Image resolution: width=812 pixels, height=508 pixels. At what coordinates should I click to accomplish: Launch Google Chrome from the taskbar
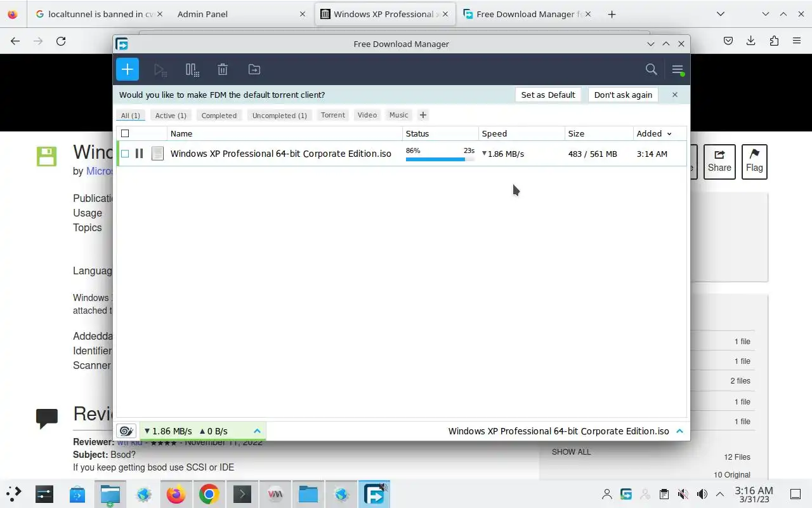pyautogui.click(x=209, y=493)
